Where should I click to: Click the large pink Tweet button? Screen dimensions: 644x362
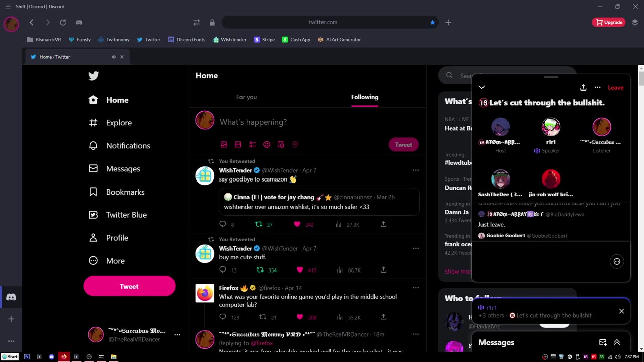[x=129, y=286]
